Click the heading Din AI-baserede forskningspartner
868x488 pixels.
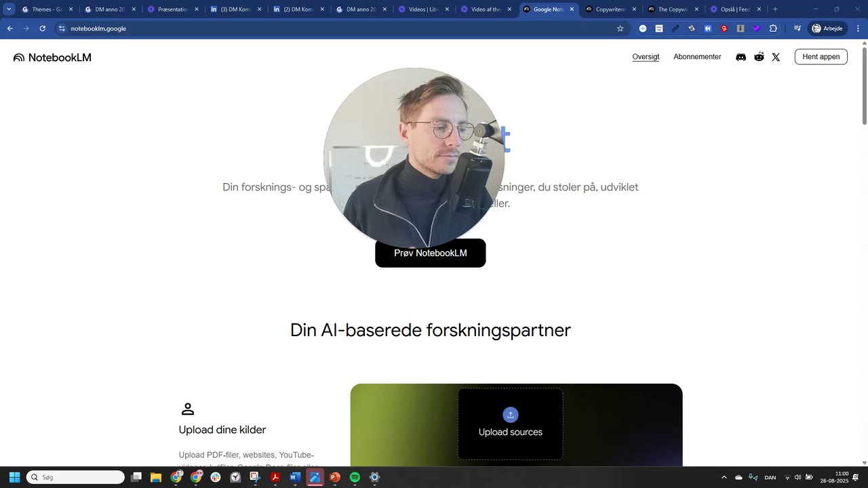(x=431, y=330)
